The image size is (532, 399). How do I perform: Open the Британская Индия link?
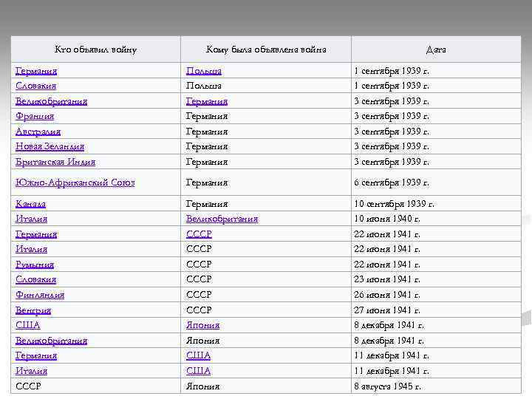coord(55,162)
